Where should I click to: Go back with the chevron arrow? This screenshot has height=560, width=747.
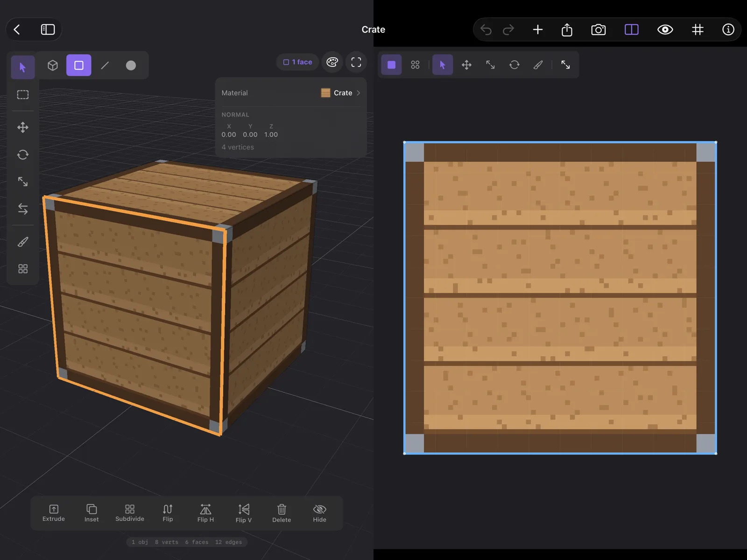(17, 29)
